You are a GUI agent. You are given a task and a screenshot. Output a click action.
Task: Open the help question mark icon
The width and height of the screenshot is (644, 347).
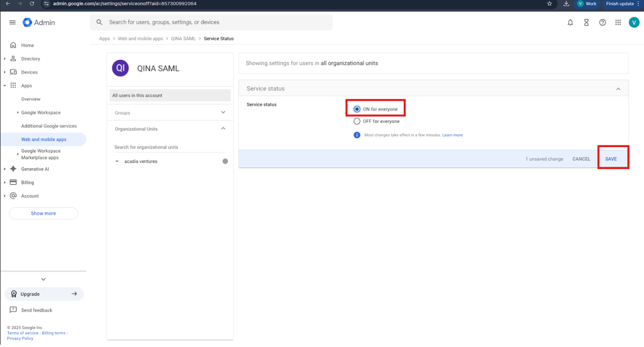pos(602,22)
